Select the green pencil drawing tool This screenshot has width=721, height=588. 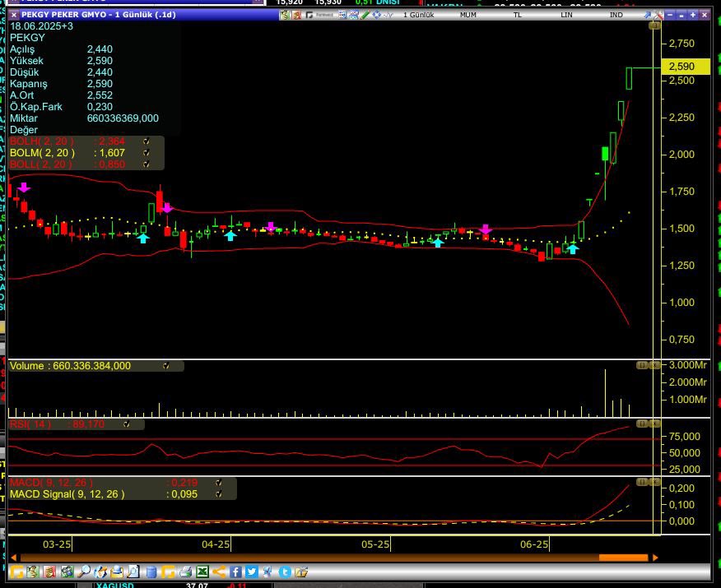click(365, 15)
